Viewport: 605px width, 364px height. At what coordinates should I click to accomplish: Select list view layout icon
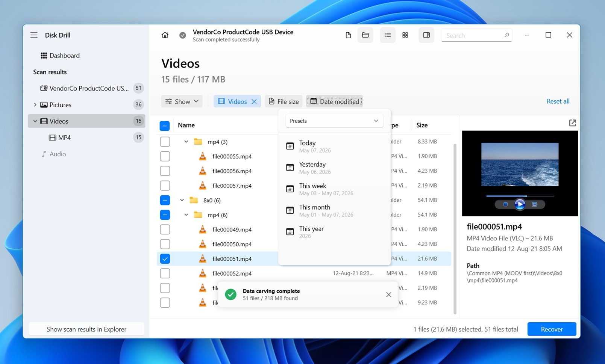point(388,35)
